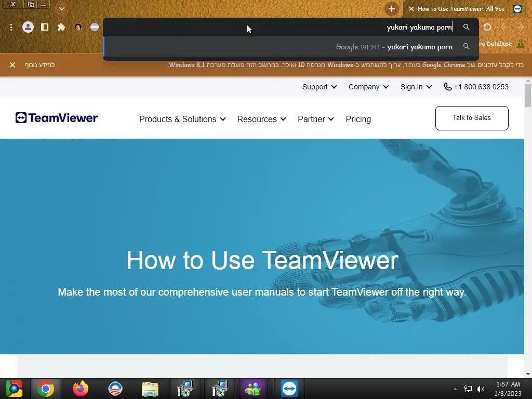Screen dimensions: 532x399
Task: Open the 're Database' bookmark
Action: (x=496, y=44)
